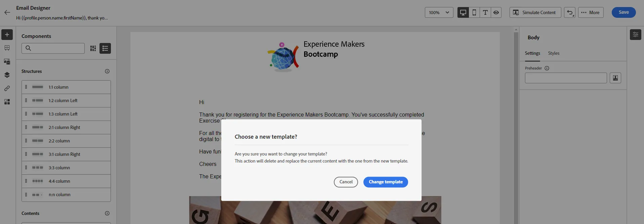This screenshot has width=644, height=224.
Task: Select plain text view mode
Action: tap(485, 12)
